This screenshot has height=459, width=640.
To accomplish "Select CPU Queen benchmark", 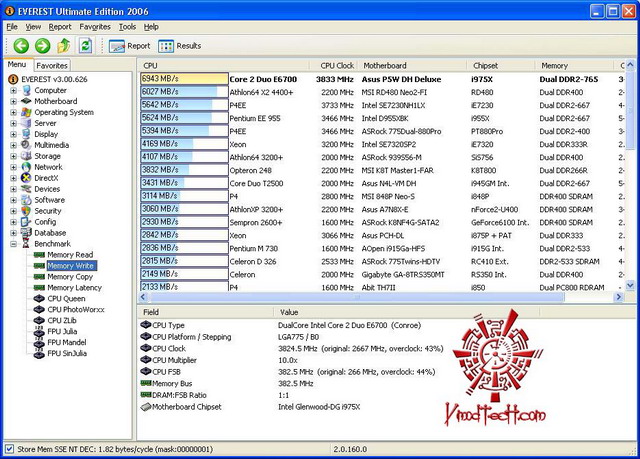I will coord(66,299).
